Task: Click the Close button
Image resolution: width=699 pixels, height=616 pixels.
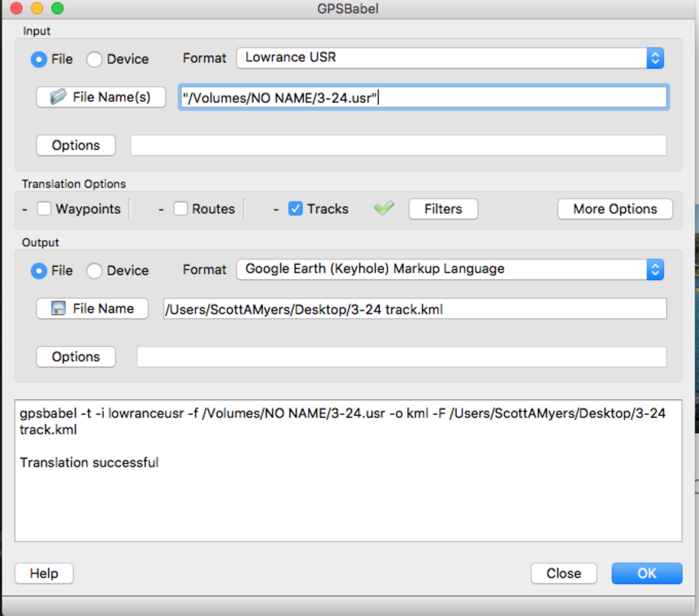Action: tap(564, 573)
